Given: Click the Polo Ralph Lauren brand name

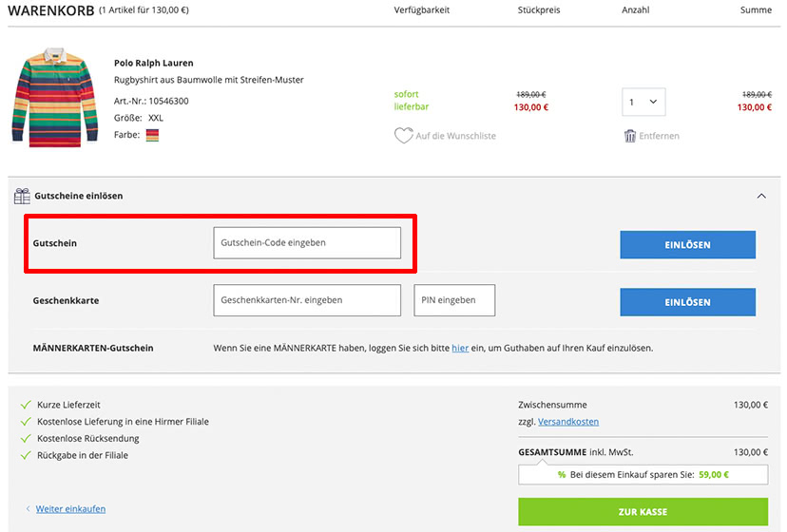Looking at the screenshot, I should tap(154, 63).
